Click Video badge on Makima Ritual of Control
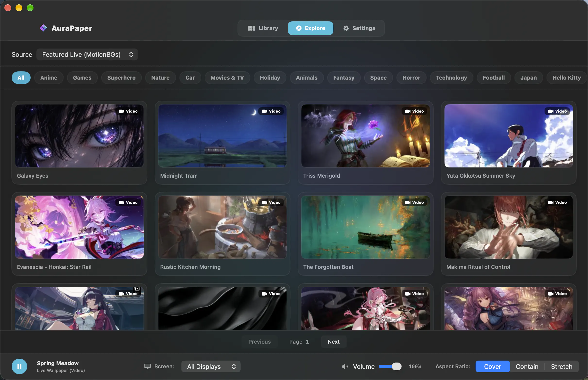The width and height of the screenshot is (588, 380). [557, 202]
